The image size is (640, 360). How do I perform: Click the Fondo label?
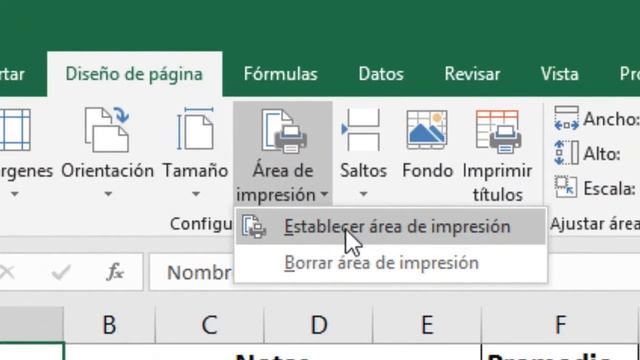coord(428,171)
